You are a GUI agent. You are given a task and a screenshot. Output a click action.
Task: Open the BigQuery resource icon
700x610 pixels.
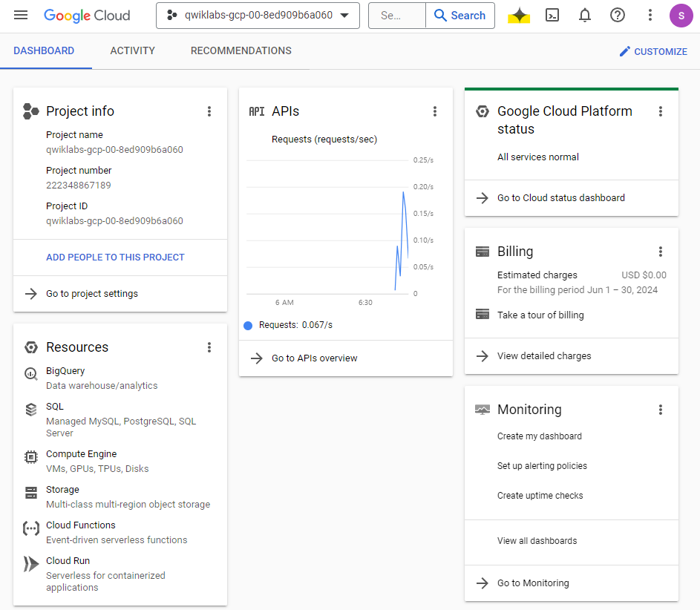tap(31, 374)
